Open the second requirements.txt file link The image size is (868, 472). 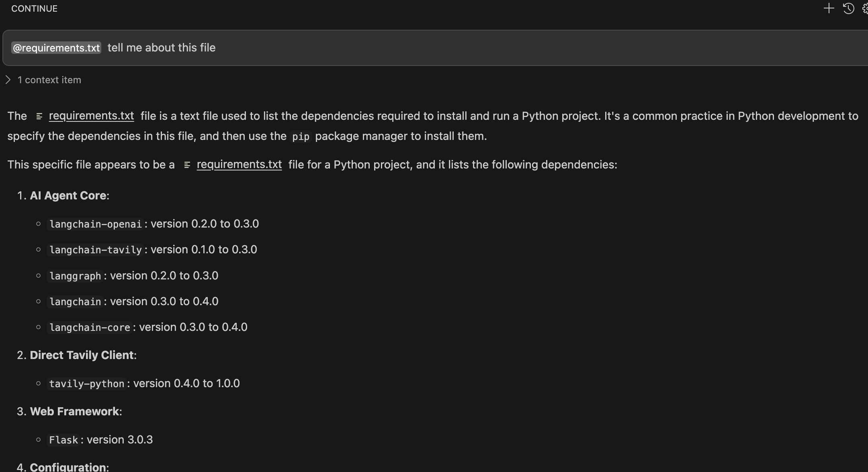click(239, 164)
